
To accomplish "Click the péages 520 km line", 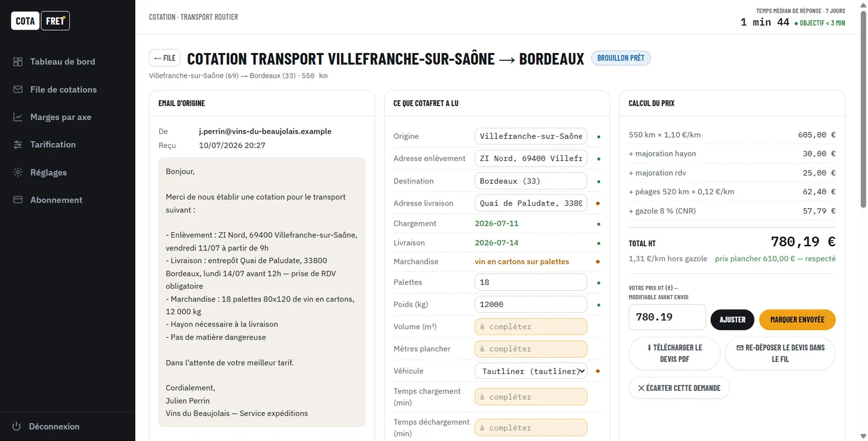I will pyautogui.click(x=732, y=192).
